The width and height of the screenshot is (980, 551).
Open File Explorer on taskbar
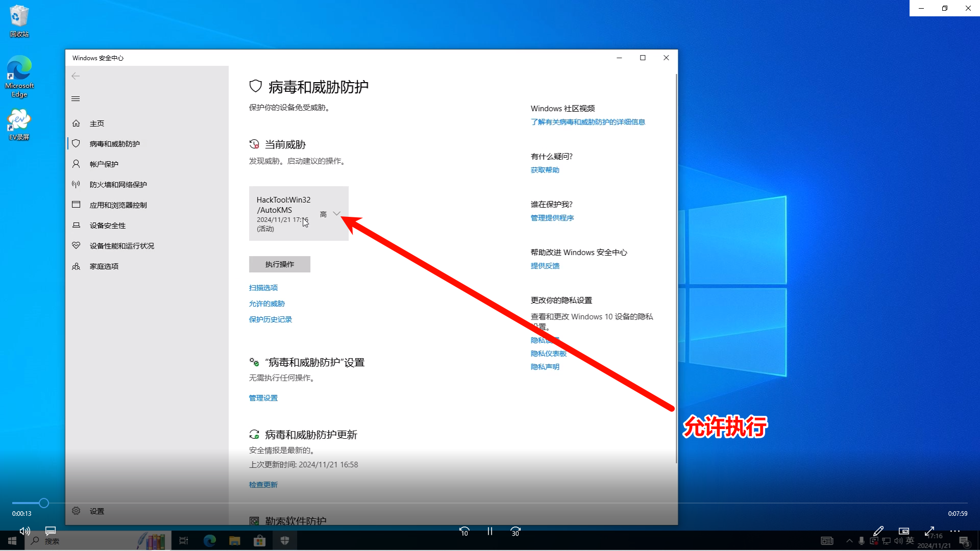(235, 541)
